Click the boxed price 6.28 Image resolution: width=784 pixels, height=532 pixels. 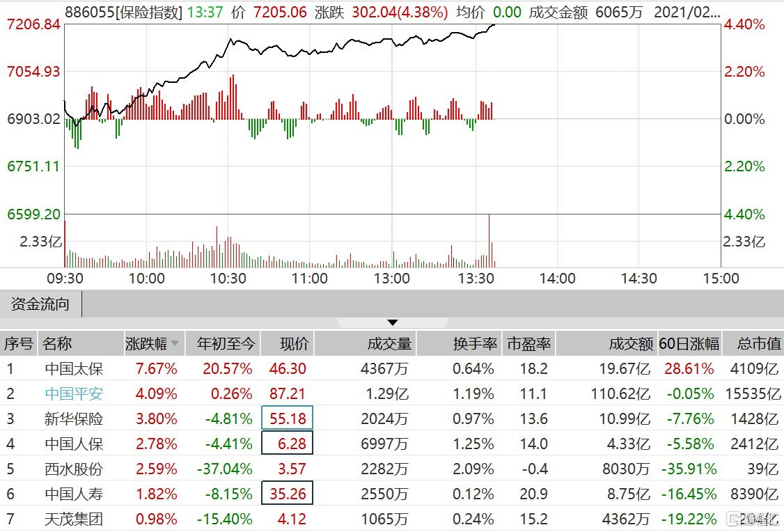point(288,443)
